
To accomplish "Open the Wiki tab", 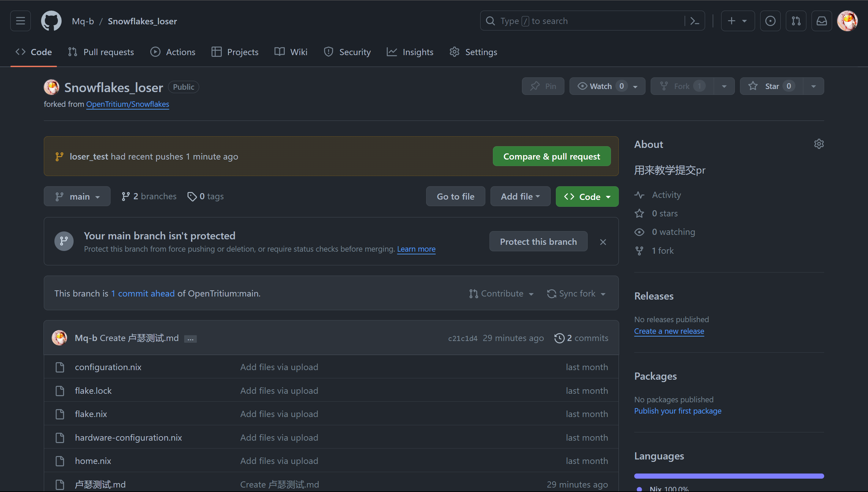I will 291,52.
